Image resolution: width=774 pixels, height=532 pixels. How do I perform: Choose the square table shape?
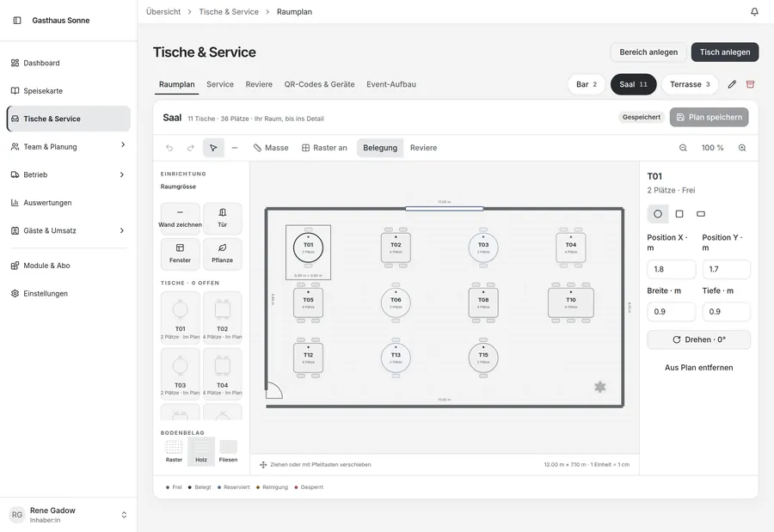(679, 214)
